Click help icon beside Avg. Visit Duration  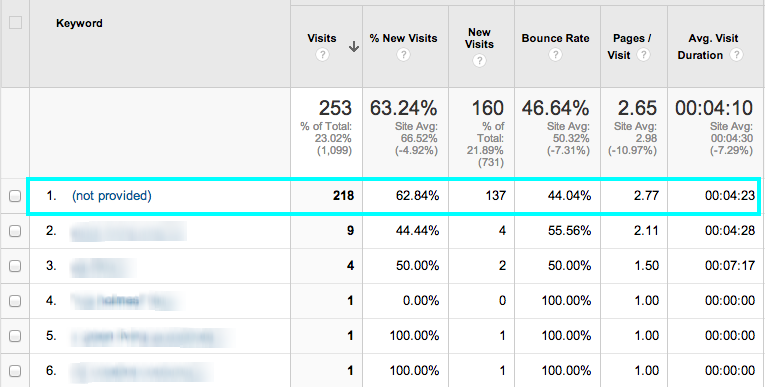(736, 55)
